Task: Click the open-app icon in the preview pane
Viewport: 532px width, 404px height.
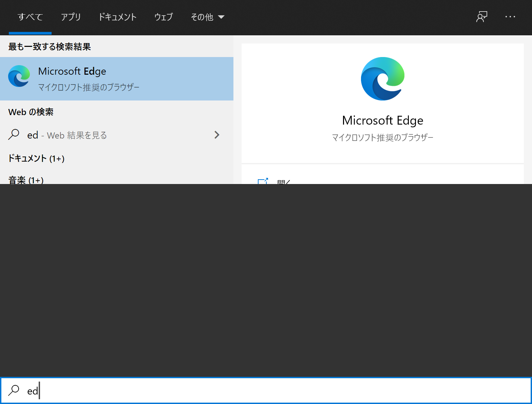Action: click(x=263, y=181)
